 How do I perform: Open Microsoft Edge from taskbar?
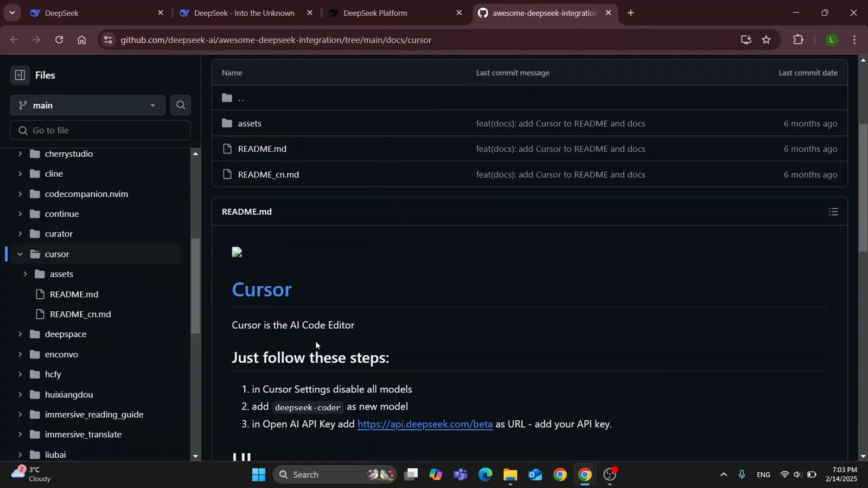486,475
